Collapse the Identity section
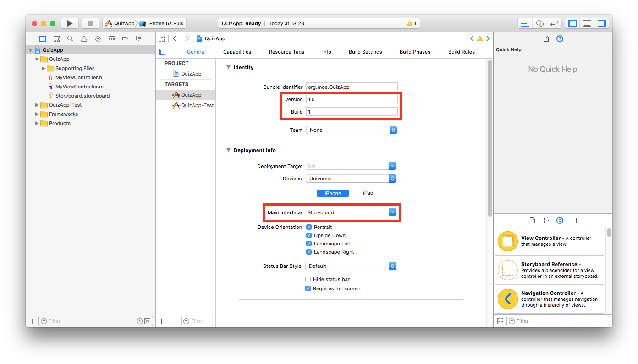 click(x=228, y=67)
